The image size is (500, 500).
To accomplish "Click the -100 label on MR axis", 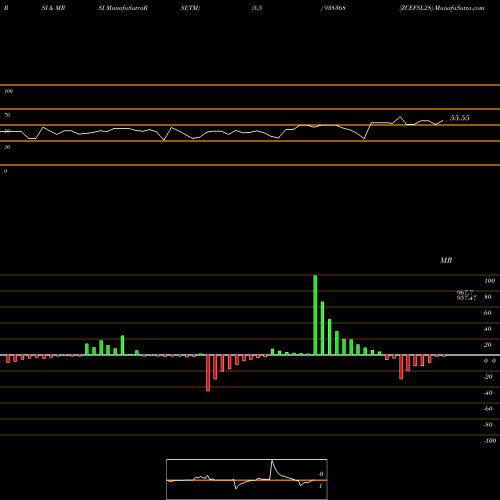I will (490, 441).
